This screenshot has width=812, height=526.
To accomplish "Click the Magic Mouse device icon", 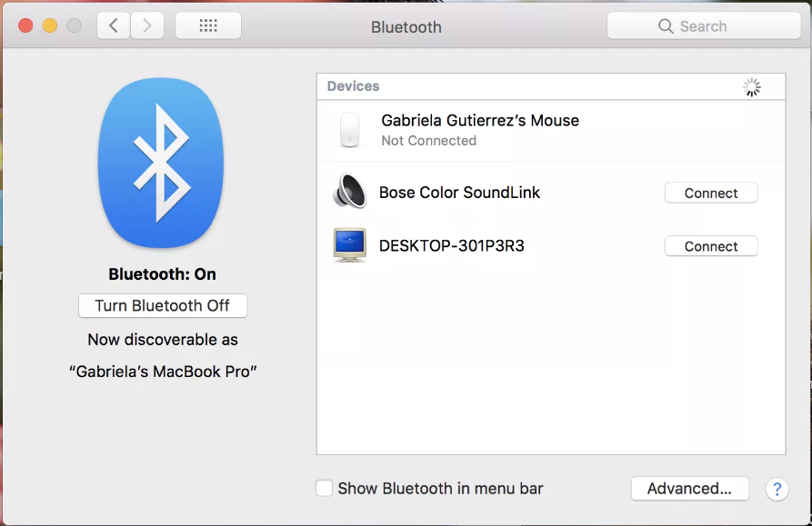I will click(x=349, y=129).
